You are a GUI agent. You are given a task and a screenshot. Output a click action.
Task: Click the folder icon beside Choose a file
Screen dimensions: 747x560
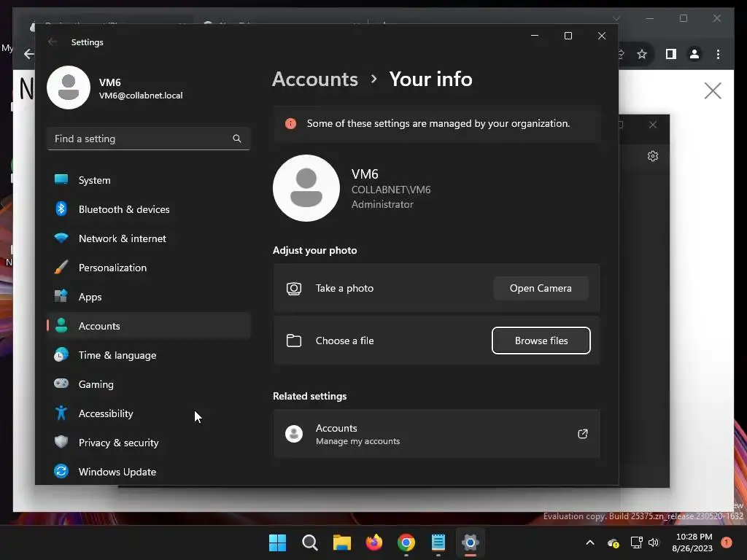294,341
